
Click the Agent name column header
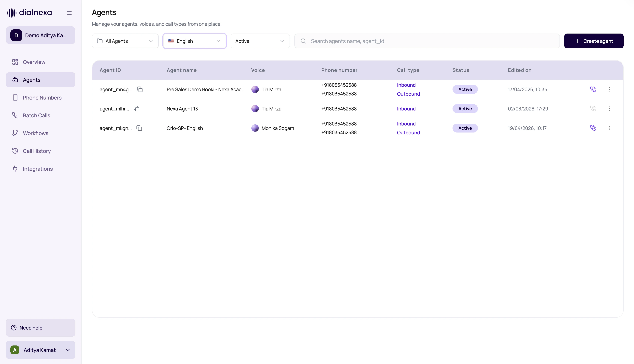click(x=182, y=70)
